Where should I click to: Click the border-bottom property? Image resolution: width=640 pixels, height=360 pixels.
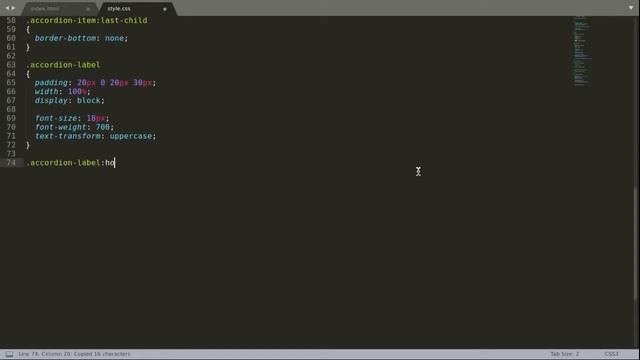click(x=65, y=38)
